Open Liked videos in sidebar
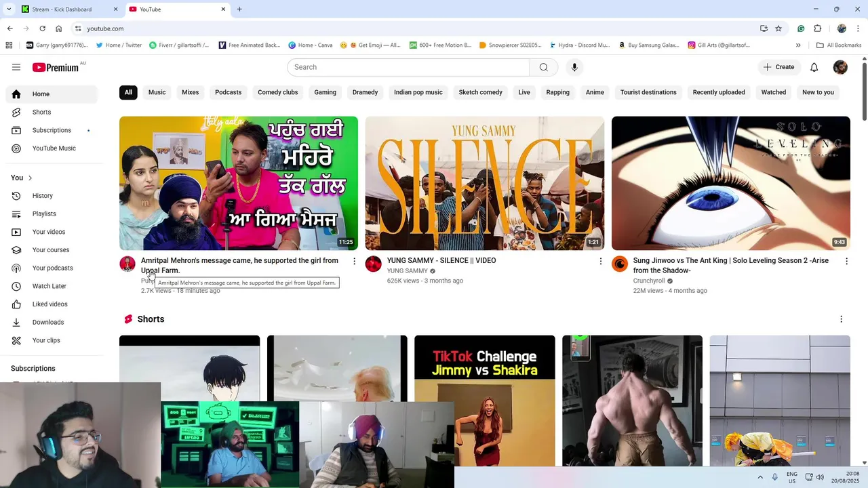 coord(52,304)
